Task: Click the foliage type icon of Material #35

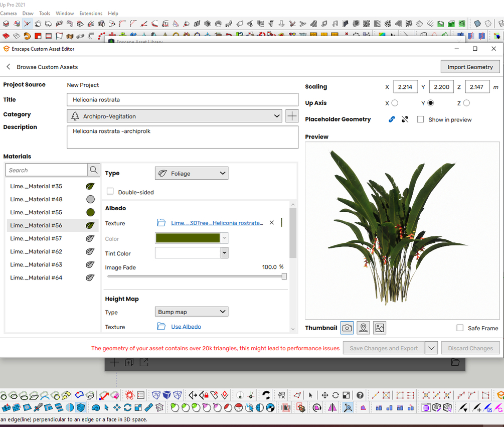Action: click(90, 186)
